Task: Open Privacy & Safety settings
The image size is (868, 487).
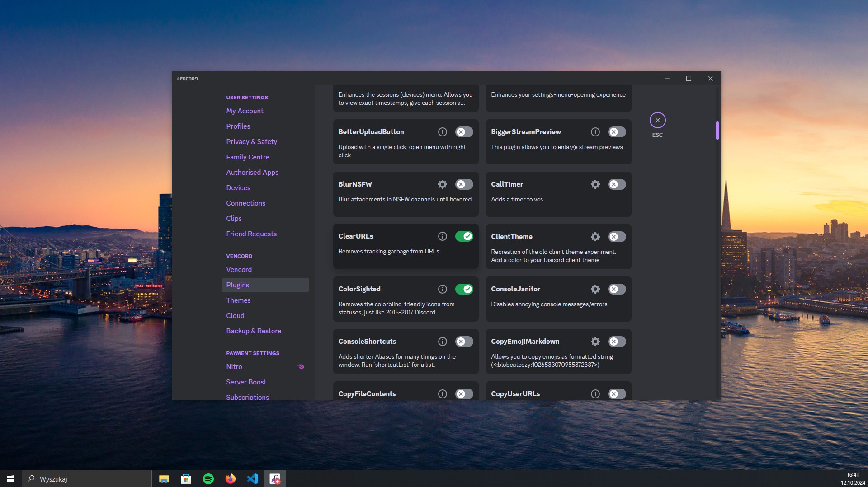Action: (252, 141)
